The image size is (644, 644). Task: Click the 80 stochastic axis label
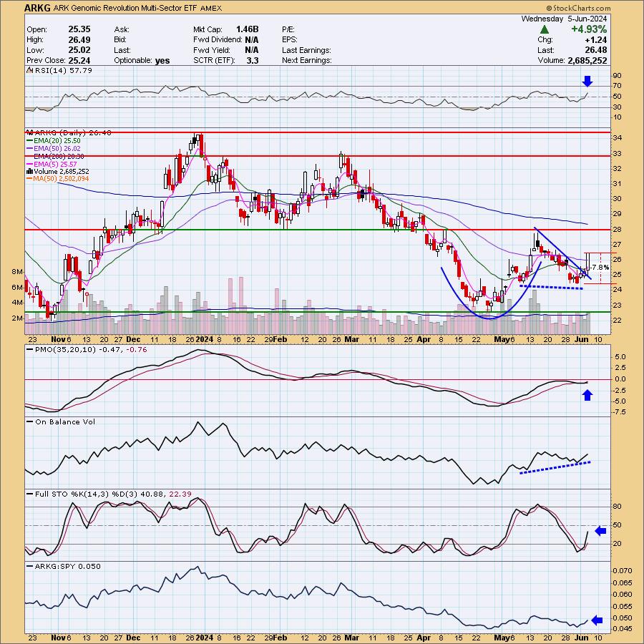coord(617,507)
